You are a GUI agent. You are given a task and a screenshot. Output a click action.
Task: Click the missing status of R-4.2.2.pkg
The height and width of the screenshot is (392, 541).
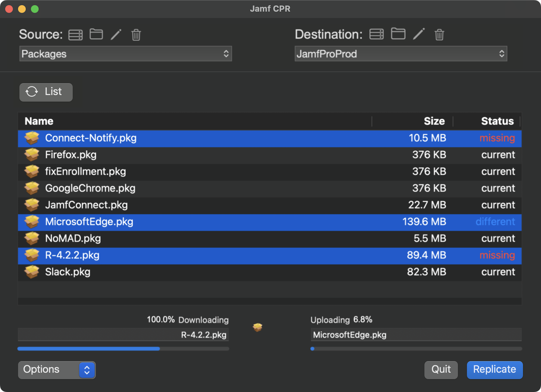point(497,256)
